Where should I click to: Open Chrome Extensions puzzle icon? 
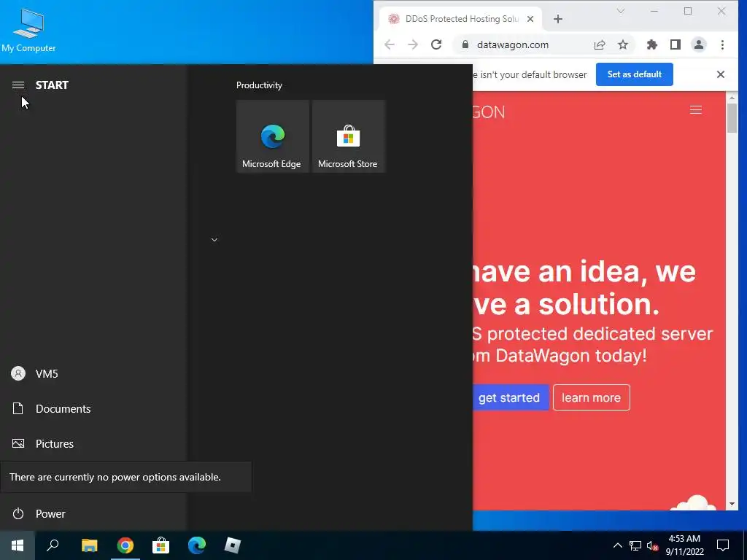(x=651, y=44)
